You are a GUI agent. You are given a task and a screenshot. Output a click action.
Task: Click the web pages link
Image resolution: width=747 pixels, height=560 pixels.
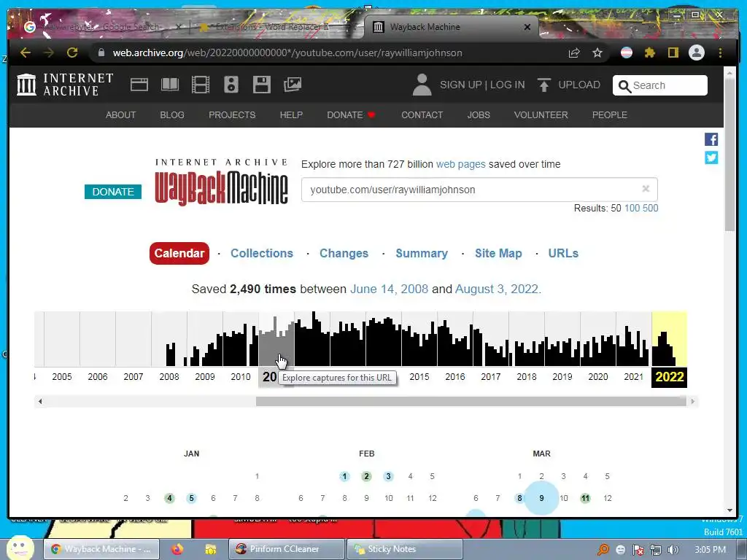461,164
